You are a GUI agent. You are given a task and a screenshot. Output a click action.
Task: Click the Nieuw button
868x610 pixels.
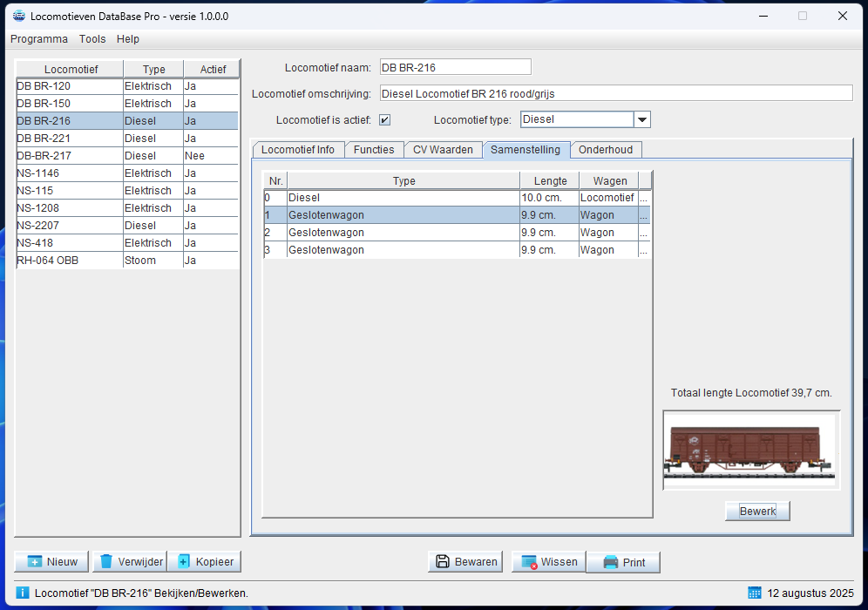[x=51, y=562]
